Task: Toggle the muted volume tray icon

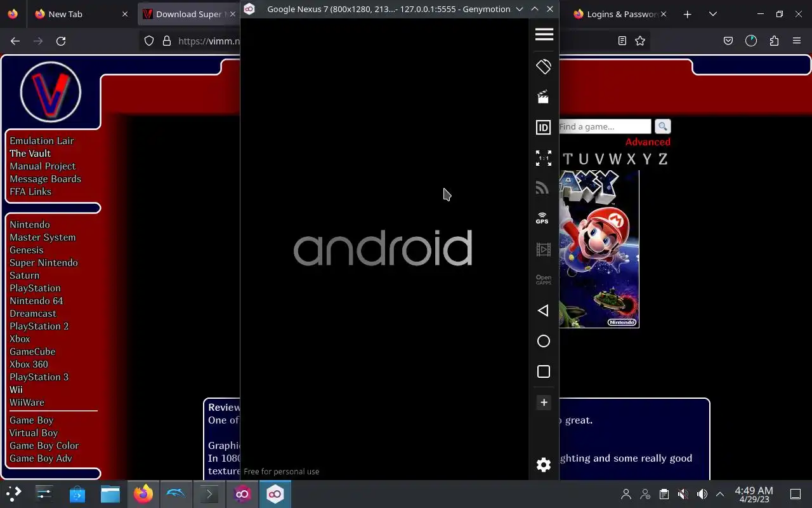Action: pyautogui.click(x=683, y=494)
